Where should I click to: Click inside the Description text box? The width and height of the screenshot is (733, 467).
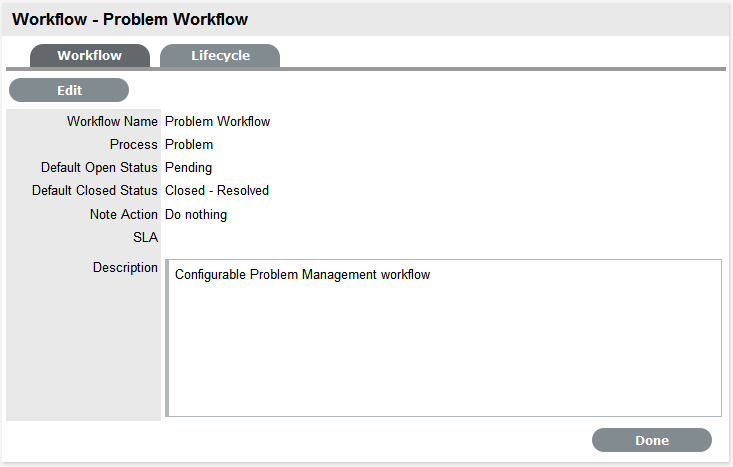coord(443,350)
